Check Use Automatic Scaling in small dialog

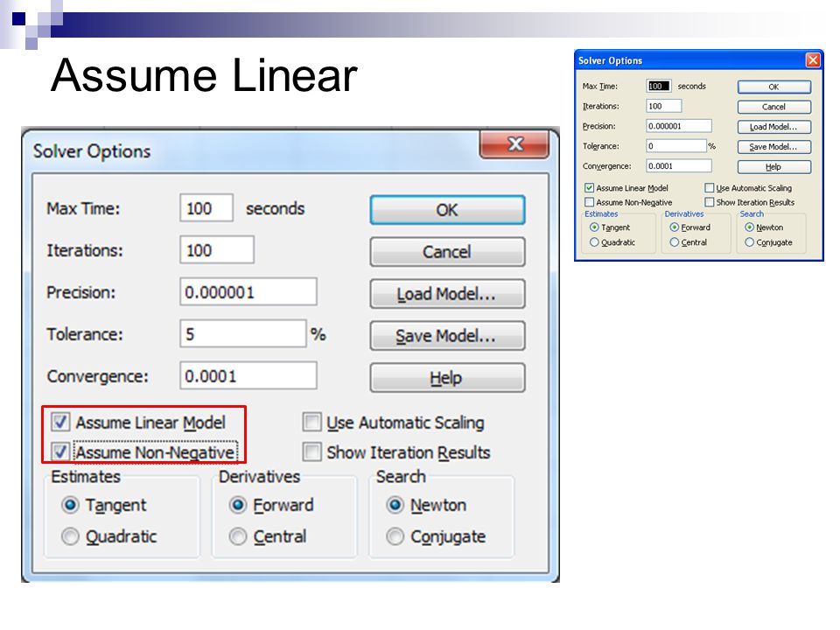(710, 188)
